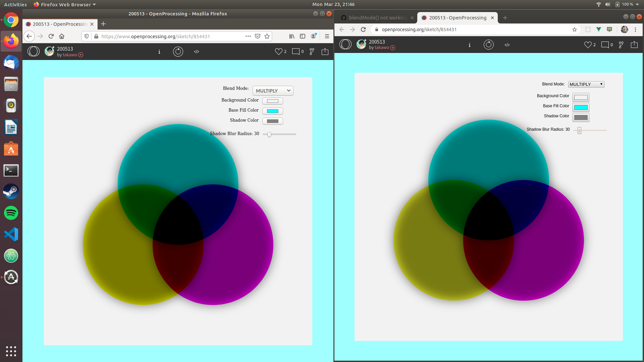Viewport: 644px width, 362px height.
Task: Pick Base Fill Color swatch in Firefox
Action: point(272,111)
